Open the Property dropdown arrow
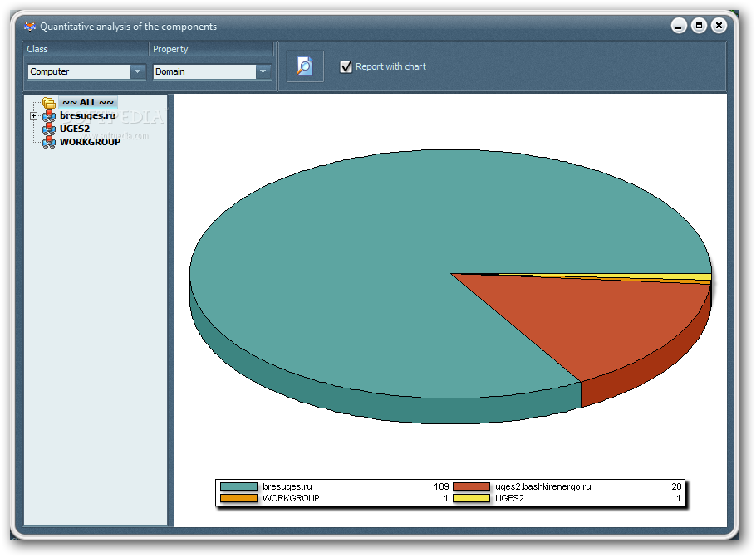The width and height of the screenshot is (756, 557). [263, 71]
